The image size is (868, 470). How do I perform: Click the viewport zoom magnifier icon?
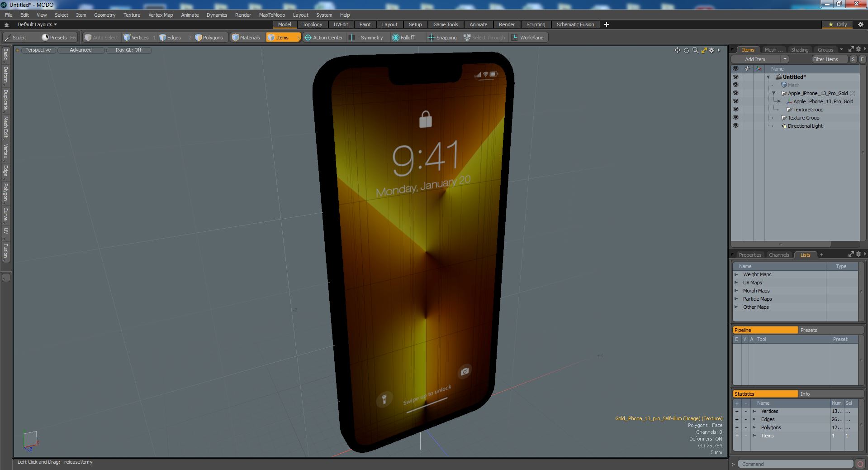click(695, 50)
